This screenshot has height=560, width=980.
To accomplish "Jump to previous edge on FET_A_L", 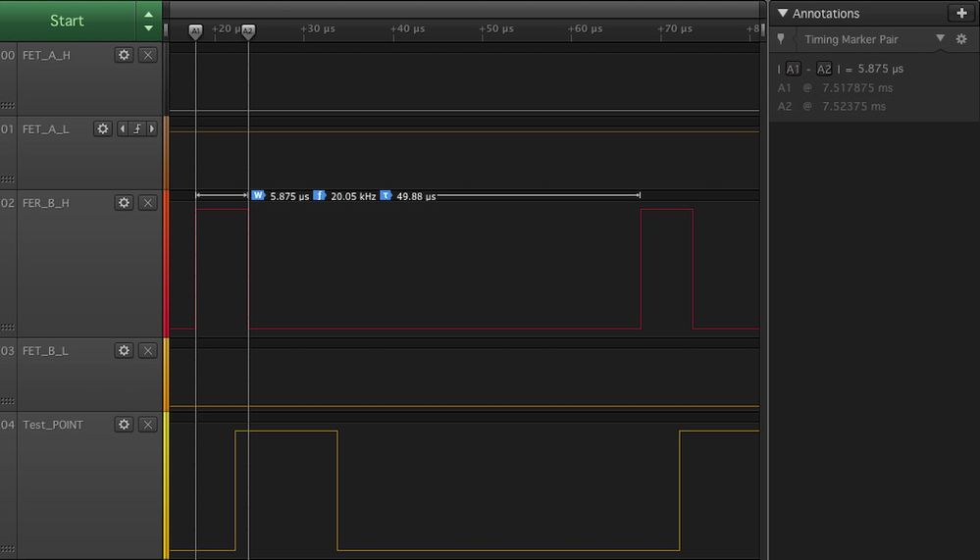I will (123, 128).
